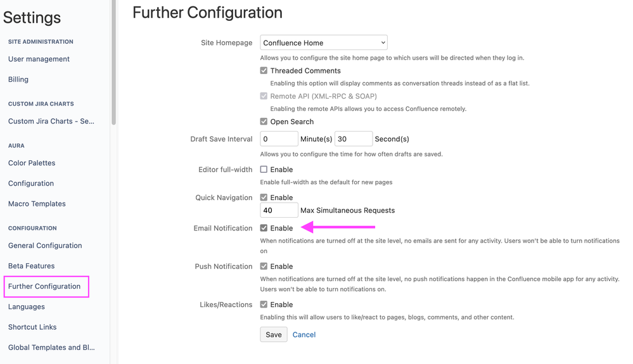Image resolution: width=633 pixels, height=364 pixels.
Task: Click the Draft Save Interval minutes field
Action: click(279, 139)
